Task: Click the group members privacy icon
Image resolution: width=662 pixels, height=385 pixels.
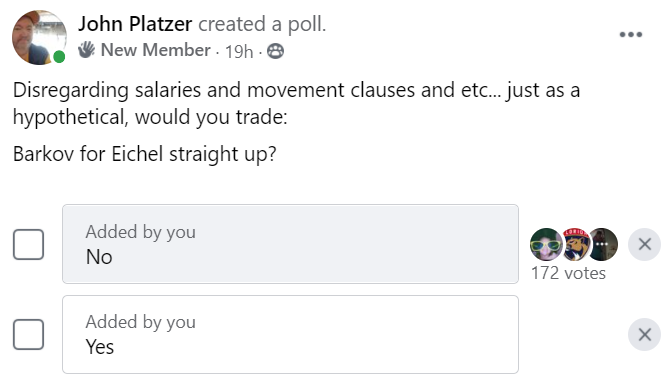Action: [x=275, y=52]
